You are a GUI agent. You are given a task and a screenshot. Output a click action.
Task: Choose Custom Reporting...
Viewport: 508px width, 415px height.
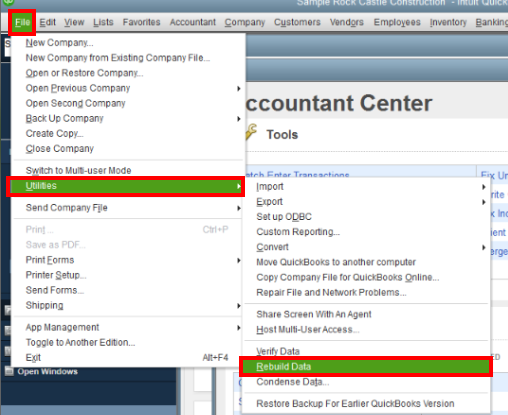point(366,232)
